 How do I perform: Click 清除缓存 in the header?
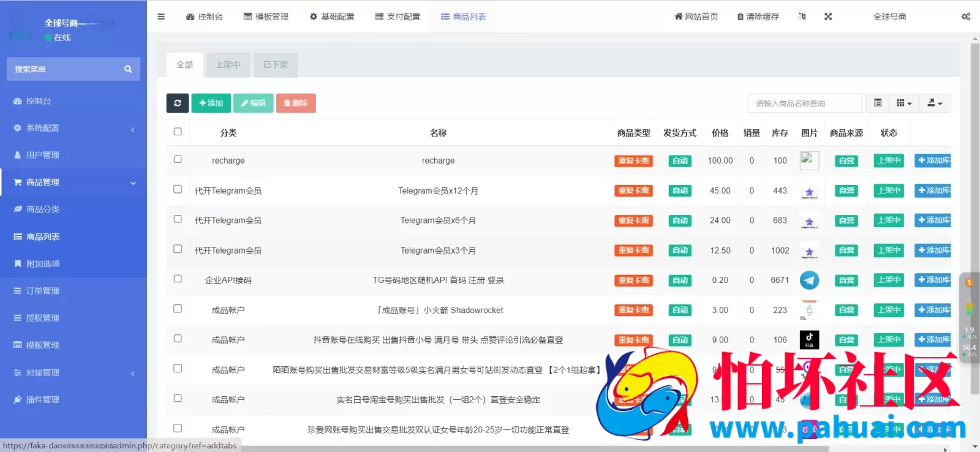pyautogui.click(x=758, y=17)
